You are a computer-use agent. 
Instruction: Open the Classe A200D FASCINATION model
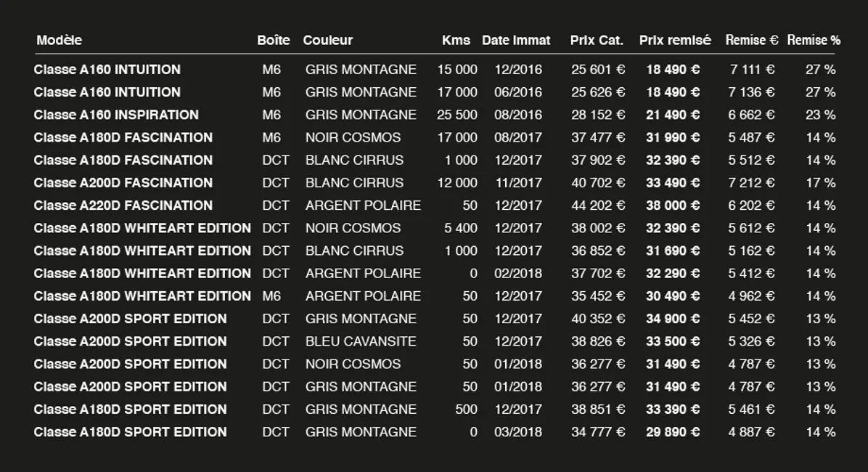(x=123, y=183)
